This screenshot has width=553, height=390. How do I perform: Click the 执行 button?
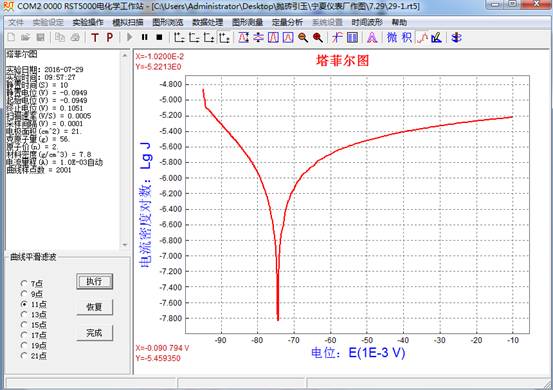coord(95,281)
